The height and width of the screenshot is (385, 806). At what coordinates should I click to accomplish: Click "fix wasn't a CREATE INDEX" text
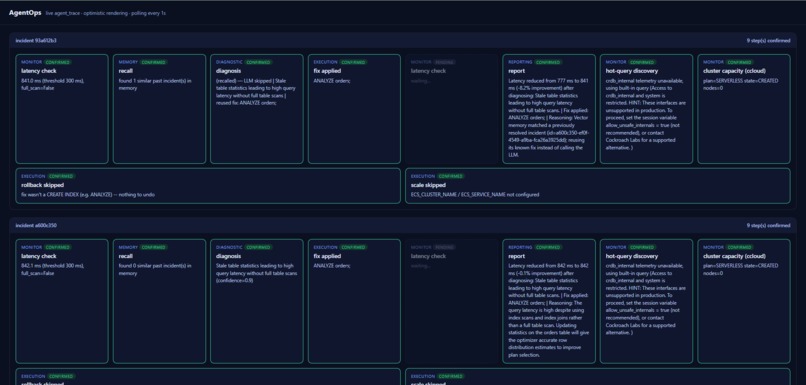[88, 195]
